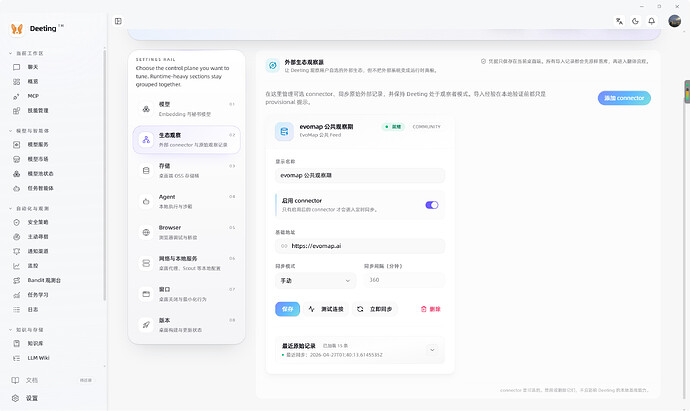Select 生态观察 in the settings rail
Image resolution: width=690 pixels, height=411 pixels.
tap(187, 140)
